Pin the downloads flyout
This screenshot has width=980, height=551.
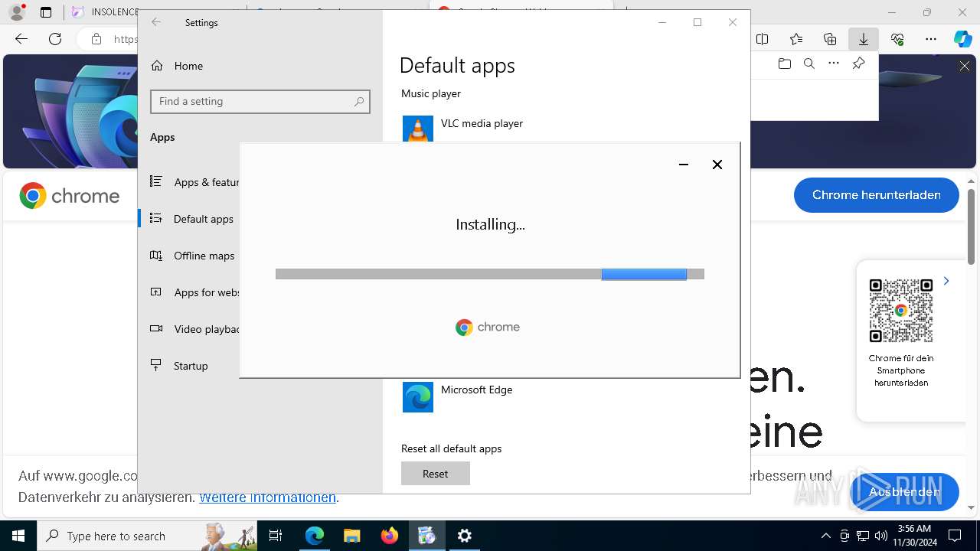[859, 64]
